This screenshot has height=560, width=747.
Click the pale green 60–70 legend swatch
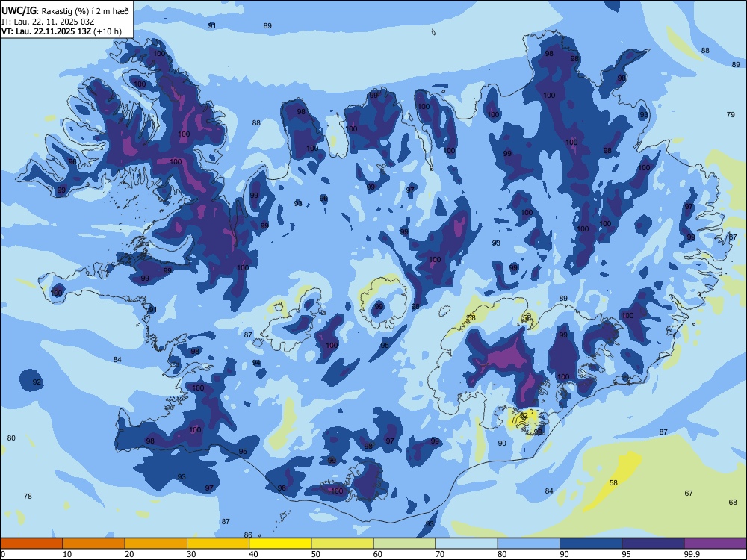[x=404, y=544]
